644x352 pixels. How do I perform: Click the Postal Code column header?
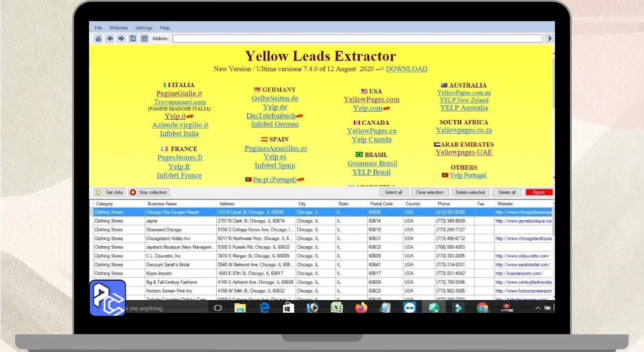point(384,204)
